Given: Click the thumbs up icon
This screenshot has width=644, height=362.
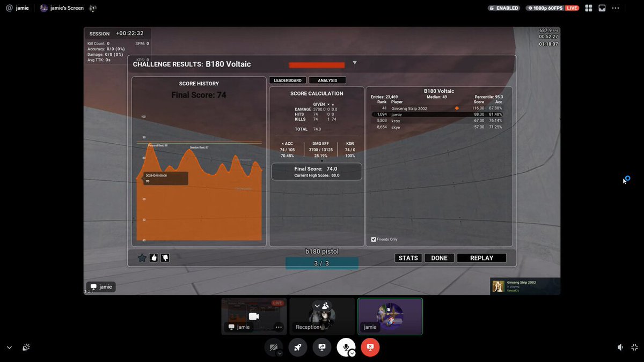Looking at the screenshot, I should tap(154, 257).
